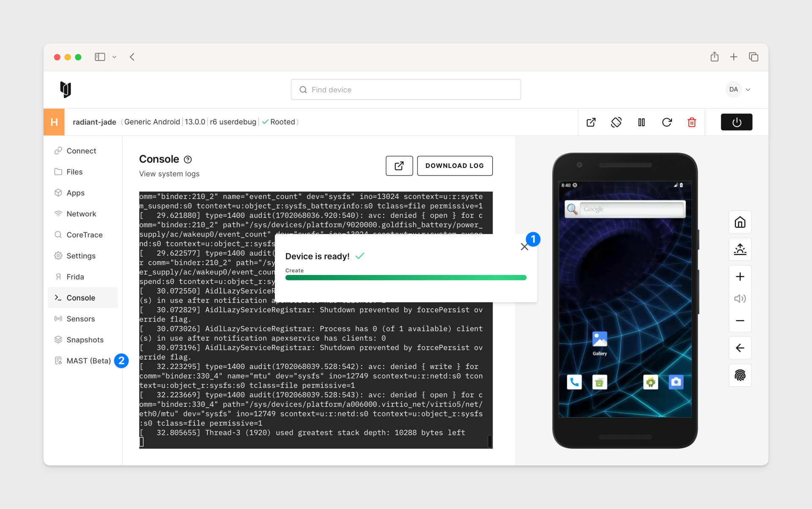Click the volume icon on the device panel
This screenshot has width=812, height=509.
click(x=740, y=298)
